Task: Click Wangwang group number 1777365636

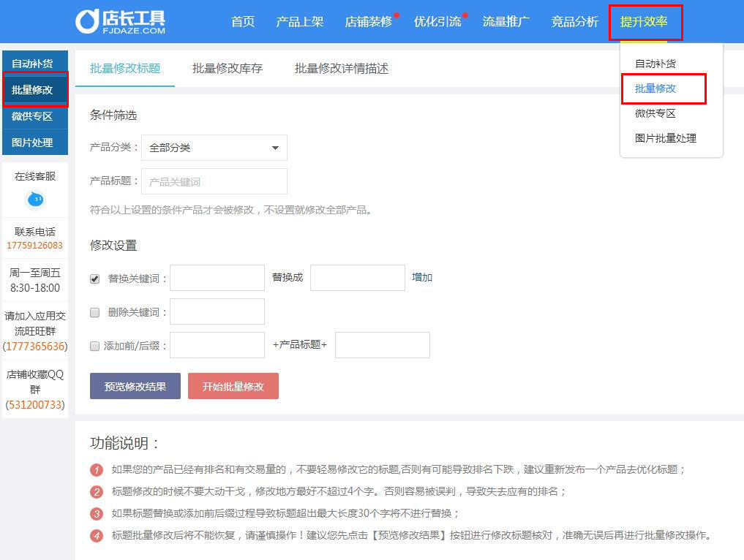Action: (x=35, y=347)
